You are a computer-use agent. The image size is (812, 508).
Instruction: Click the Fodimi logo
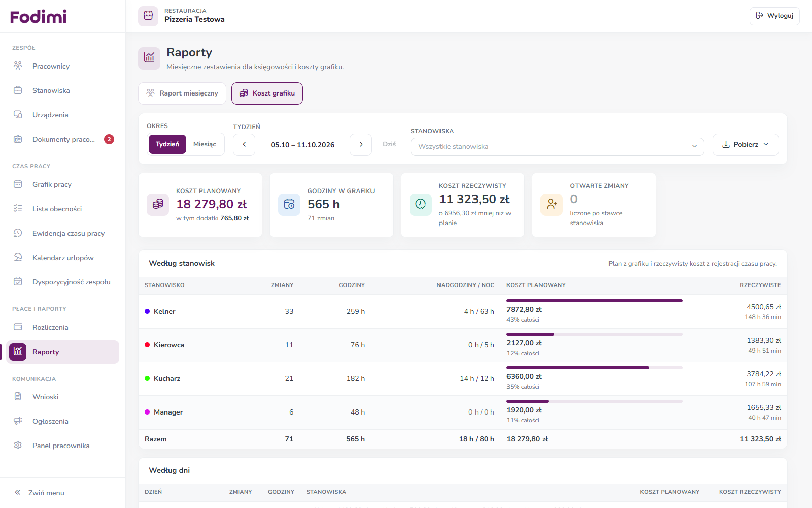[39, 17]
